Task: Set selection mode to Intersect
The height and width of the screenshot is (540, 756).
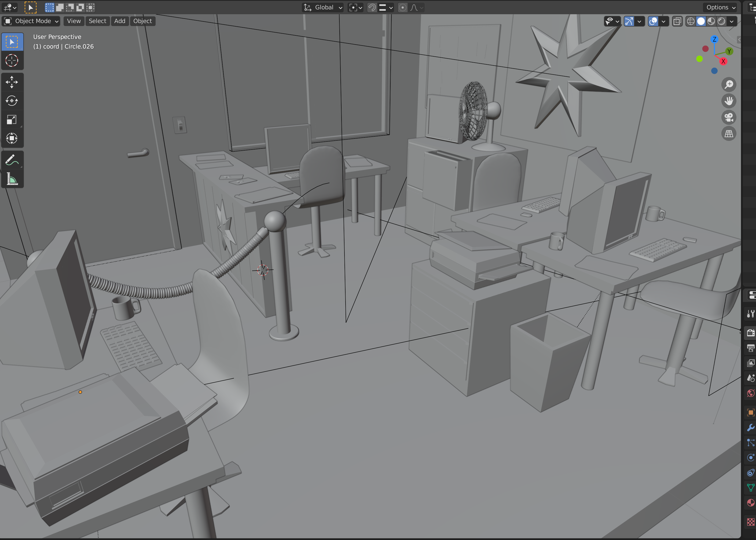Action: pyautogui.click(x=90, y=7)
